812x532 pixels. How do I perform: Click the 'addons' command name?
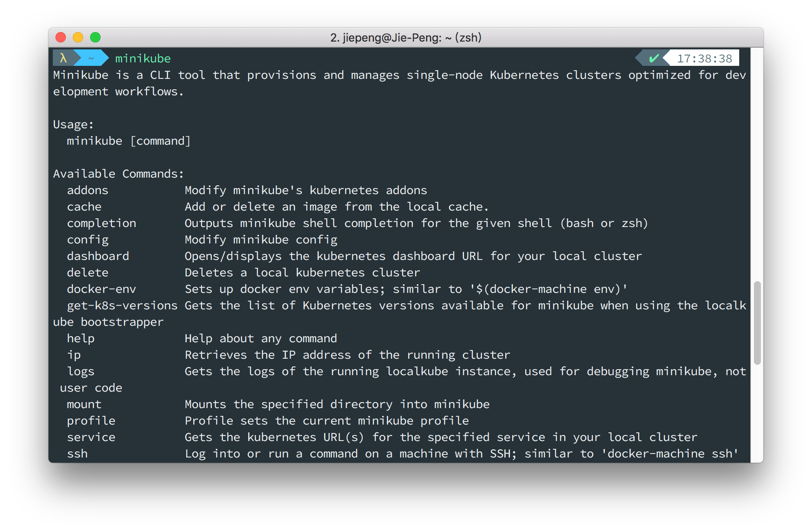(x=88, y=191)
